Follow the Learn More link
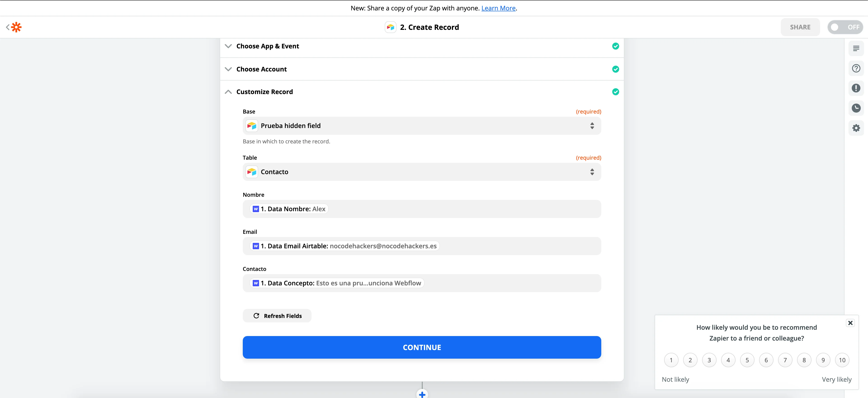This screenshot has width=868, height=398. pos(498,8)
